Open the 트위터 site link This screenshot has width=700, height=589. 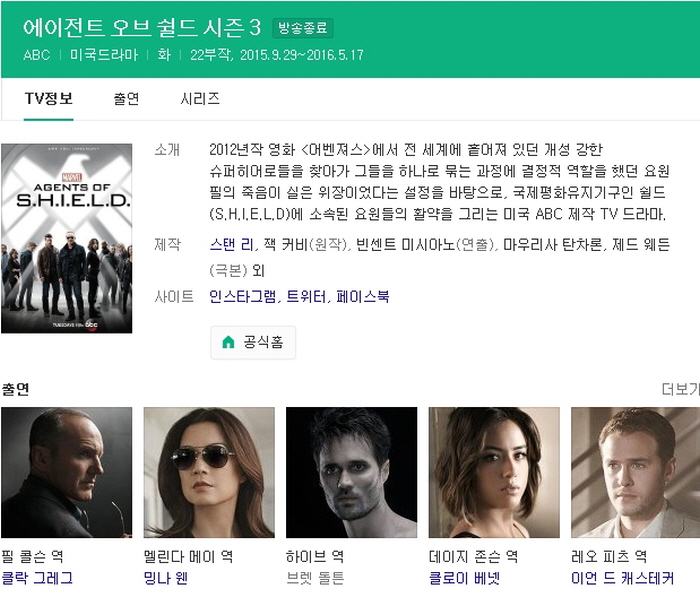(306, 297)
